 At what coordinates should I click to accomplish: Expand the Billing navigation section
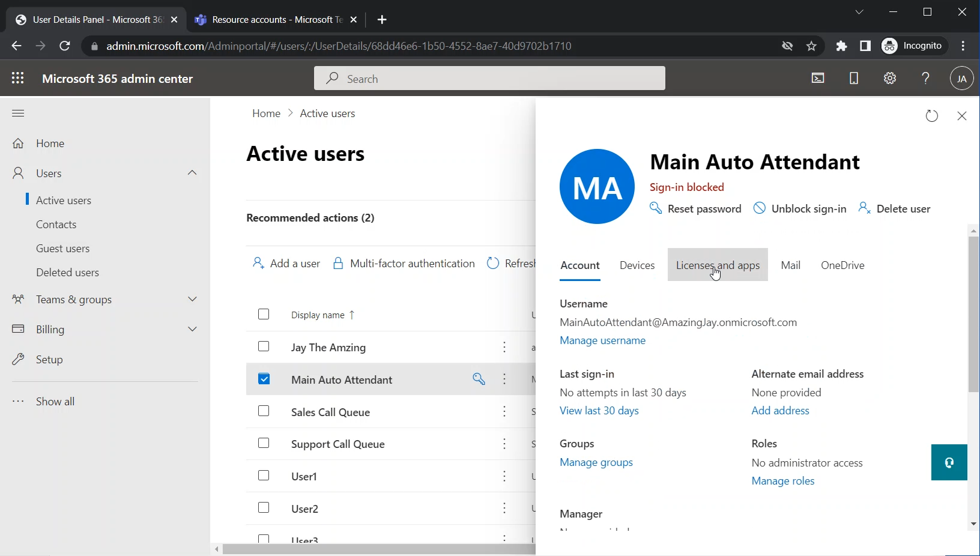[192, 329]
